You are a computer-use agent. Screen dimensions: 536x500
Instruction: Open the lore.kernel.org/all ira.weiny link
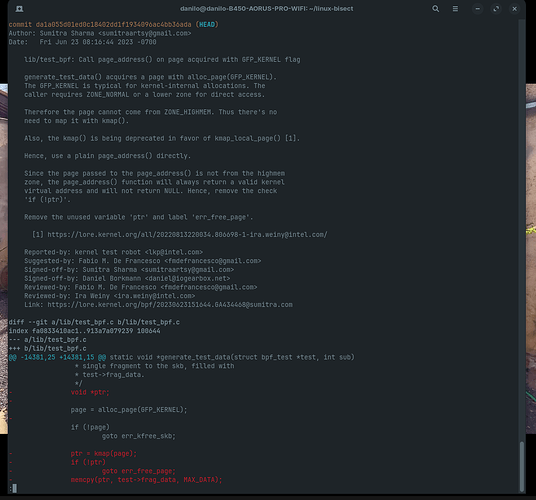187,234
